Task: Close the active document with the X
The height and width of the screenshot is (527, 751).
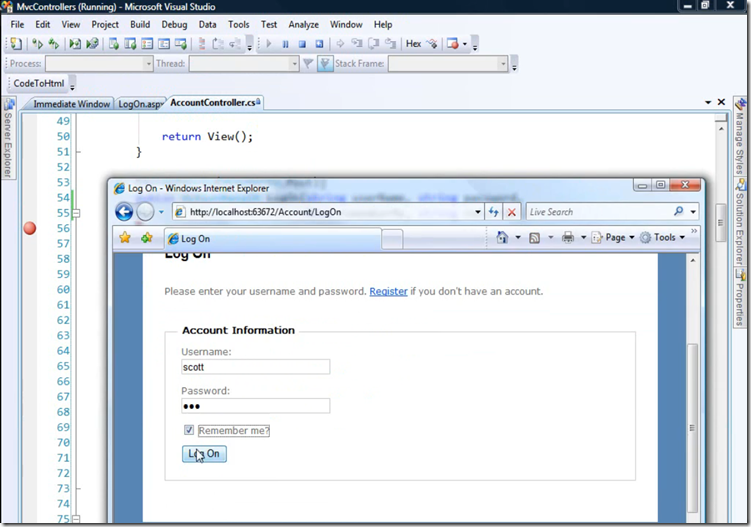Action: 721,102
